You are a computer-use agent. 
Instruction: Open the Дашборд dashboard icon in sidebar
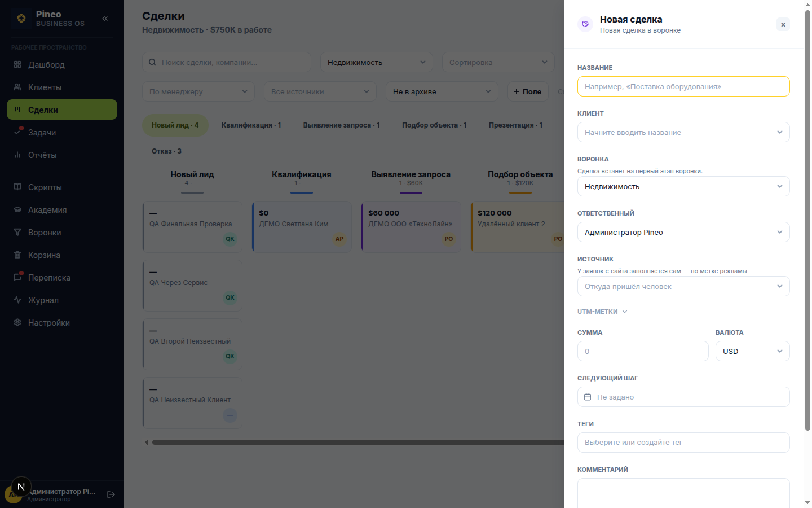[17, 64]
